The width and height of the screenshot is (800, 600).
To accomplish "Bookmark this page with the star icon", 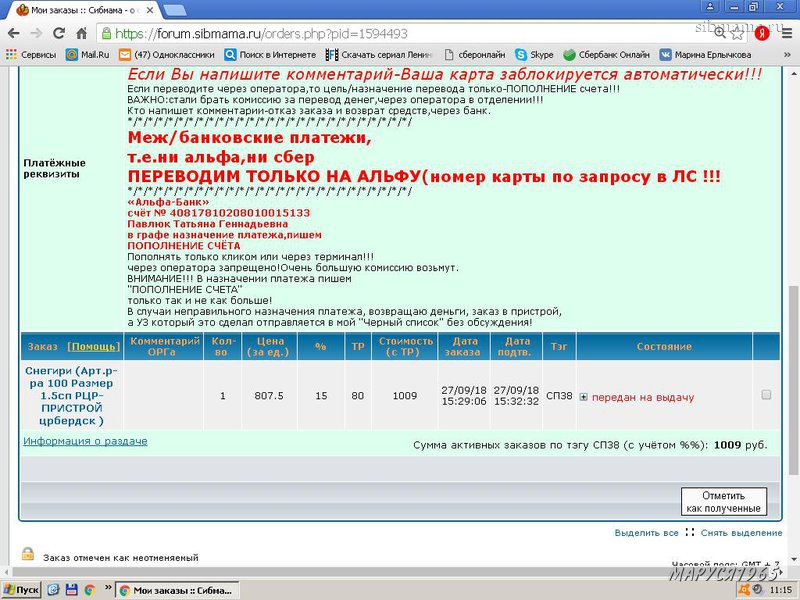I will [737, 34].
